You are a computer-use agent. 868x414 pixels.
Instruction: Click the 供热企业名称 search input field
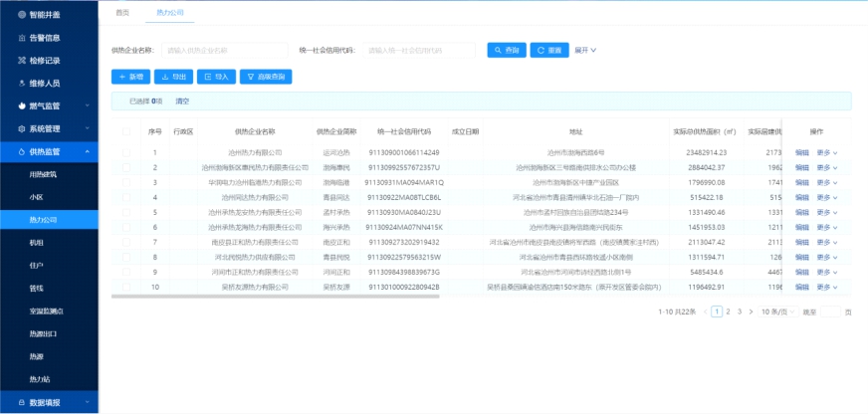[224, 50]
